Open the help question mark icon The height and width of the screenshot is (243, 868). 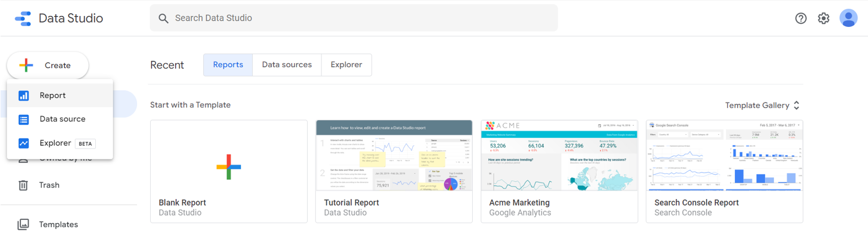801,18
